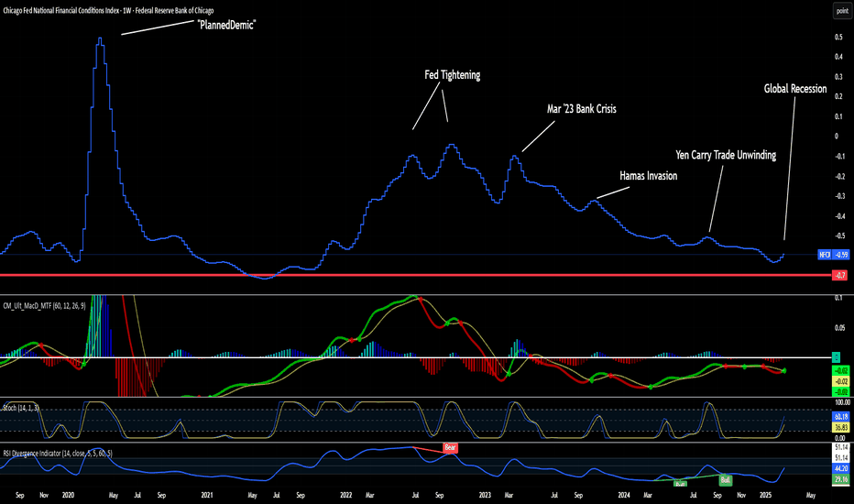
Task: Click the 100.00 value on Stoch scale
Action: (842, 402)
